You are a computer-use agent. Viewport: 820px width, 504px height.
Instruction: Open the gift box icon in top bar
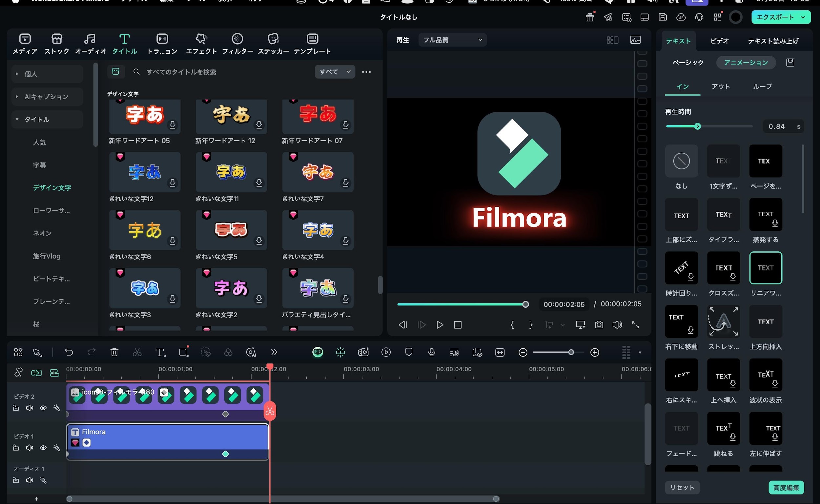[590, 17]
